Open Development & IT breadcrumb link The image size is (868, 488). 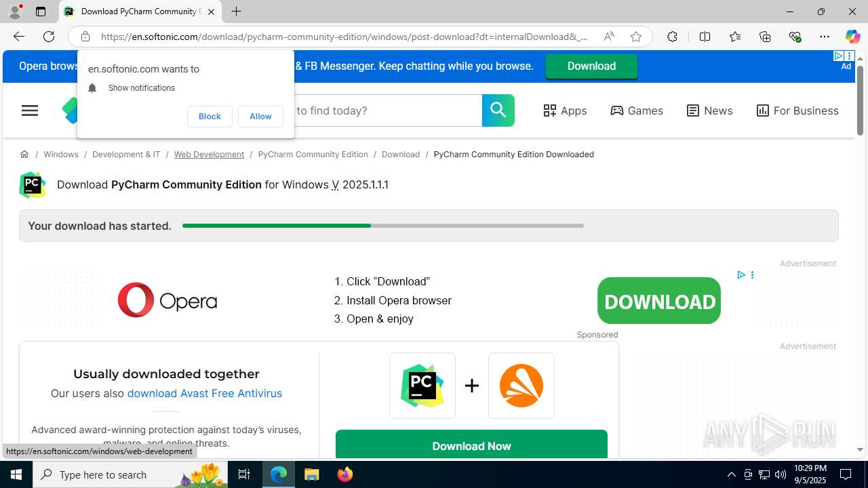tap(126, 155)
